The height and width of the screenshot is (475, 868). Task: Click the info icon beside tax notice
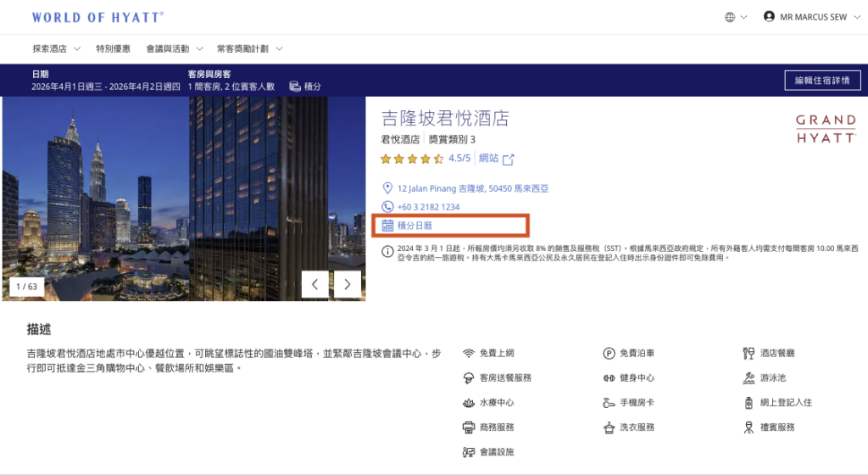pyautogui.click(x=387, y=252)
